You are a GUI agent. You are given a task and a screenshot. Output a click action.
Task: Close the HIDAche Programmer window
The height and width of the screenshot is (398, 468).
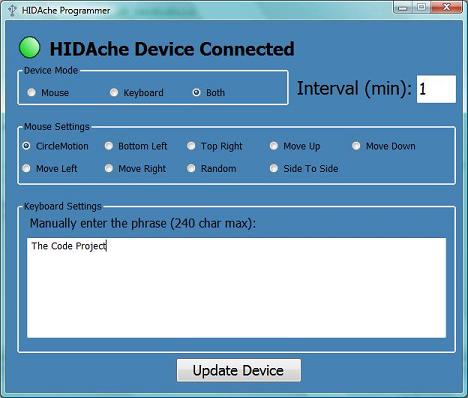click(446, 7)
